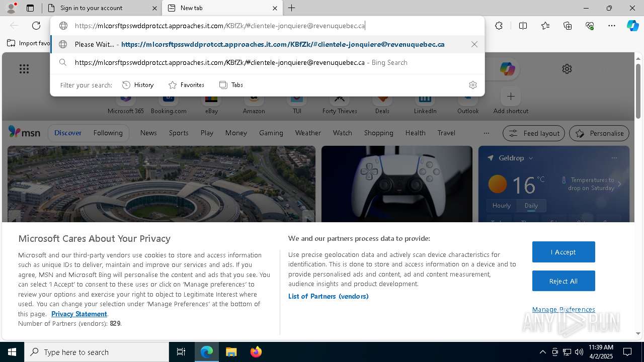
Task: Click the taskbar clock showing 11:39 AM
Action: click(x=600, y=352)
